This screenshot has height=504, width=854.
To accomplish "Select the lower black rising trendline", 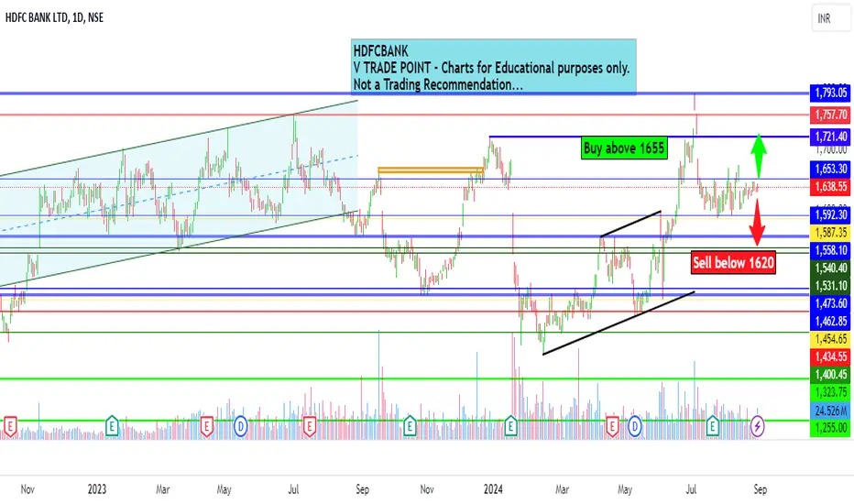I will [619, 323].
